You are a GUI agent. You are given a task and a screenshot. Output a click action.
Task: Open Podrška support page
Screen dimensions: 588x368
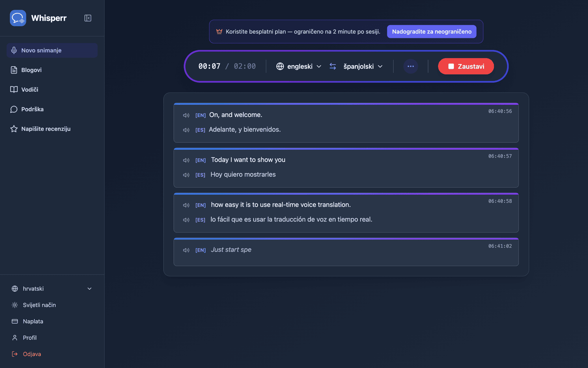pos(52,109)
